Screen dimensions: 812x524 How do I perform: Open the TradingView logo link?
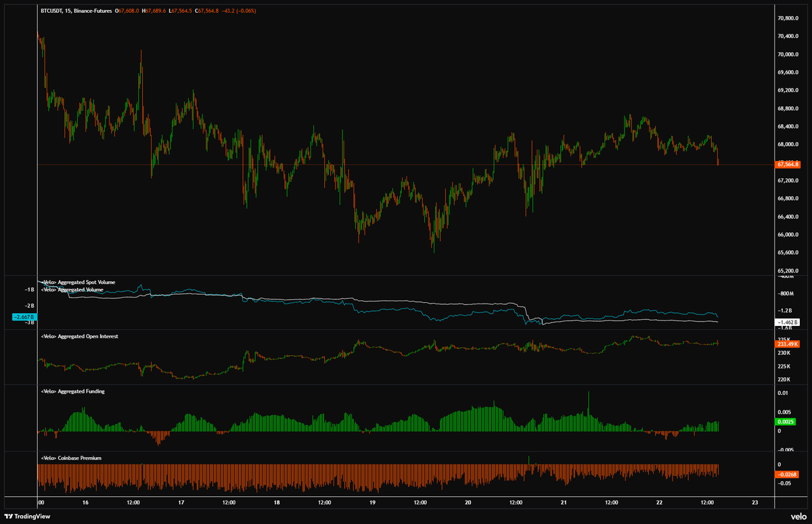click(26, 516)
